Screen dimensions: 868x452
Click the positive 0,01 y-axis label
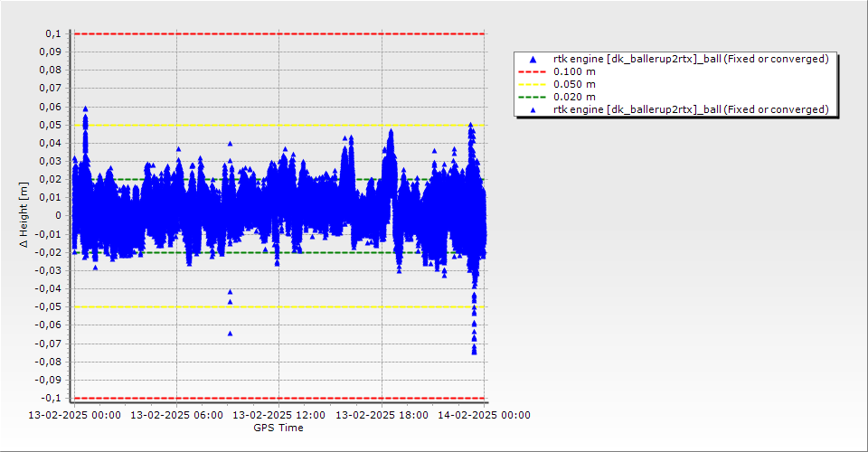(51, 197)
